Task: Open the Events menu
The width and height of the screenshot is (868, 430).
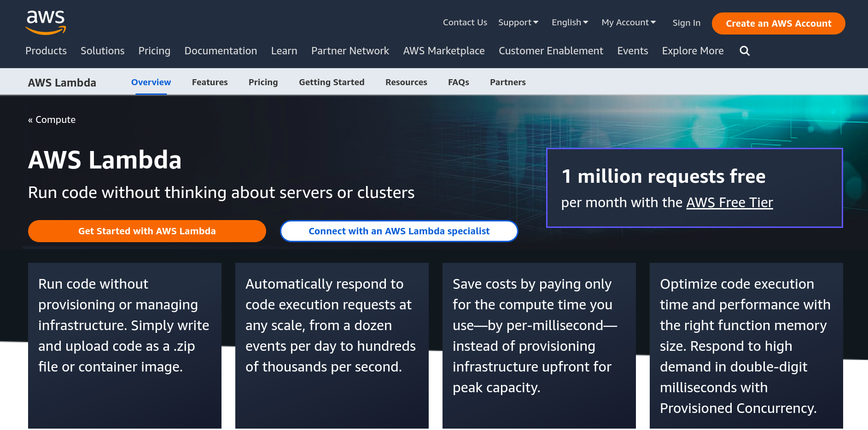Action: 632,51
